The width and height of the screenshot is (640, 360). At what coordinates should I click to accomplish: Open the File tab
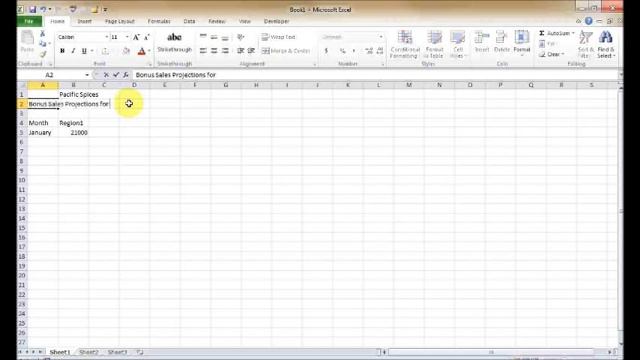tap(29, 21)
